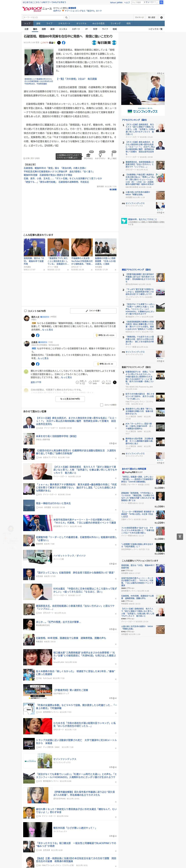Screen dimensions: 186x868
Task: Open the settings gear icon
Action: 161,17
